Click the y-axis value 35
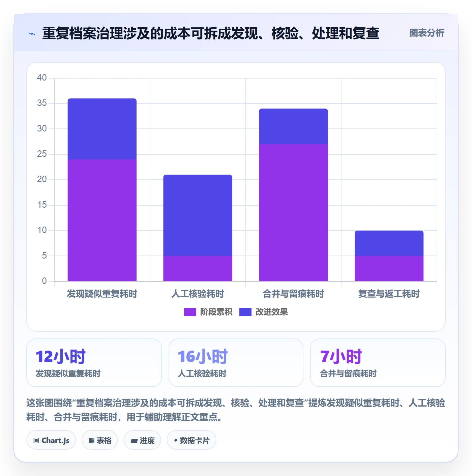Image resolution: width=472 pixels, height=476 pixels. coord(42,103)
